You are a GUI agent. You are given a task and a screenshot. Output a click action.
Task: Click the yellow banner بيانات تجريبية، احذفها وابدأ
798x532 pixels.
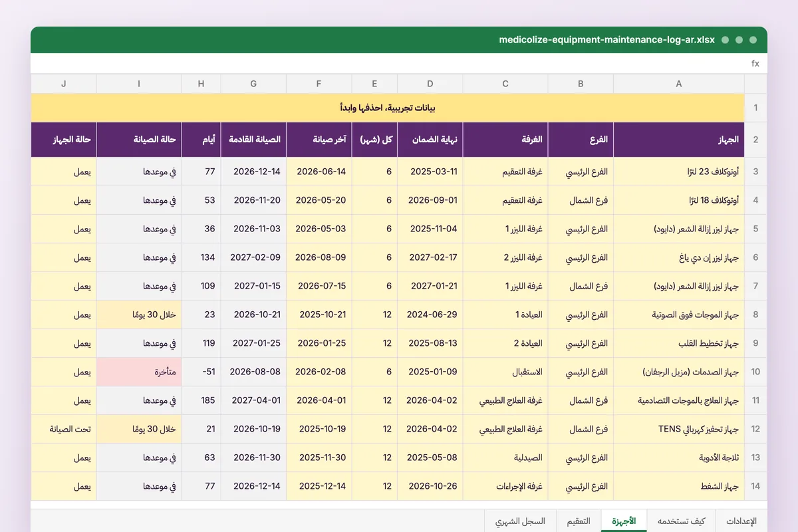[x=388, y=108]
